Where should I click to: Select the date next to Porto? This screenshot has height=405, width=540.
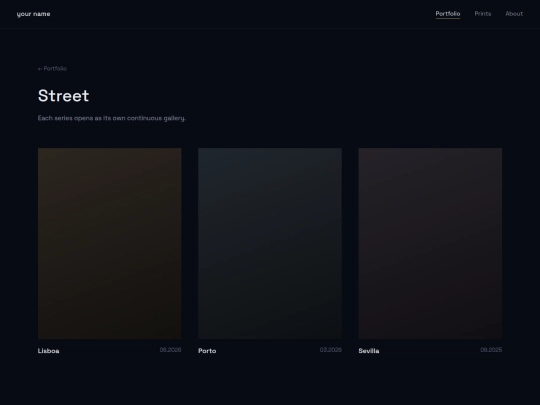tap(331, 350)
